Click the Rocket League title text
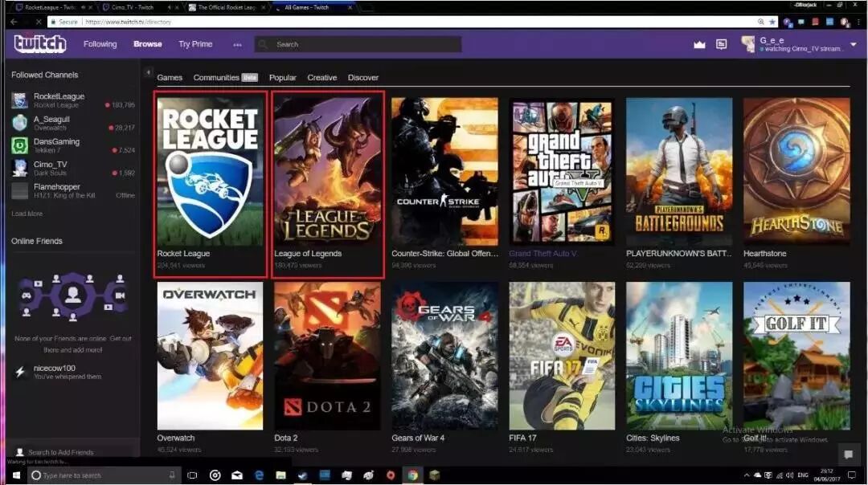Viewport: 868px width, 485px height. 183,253
